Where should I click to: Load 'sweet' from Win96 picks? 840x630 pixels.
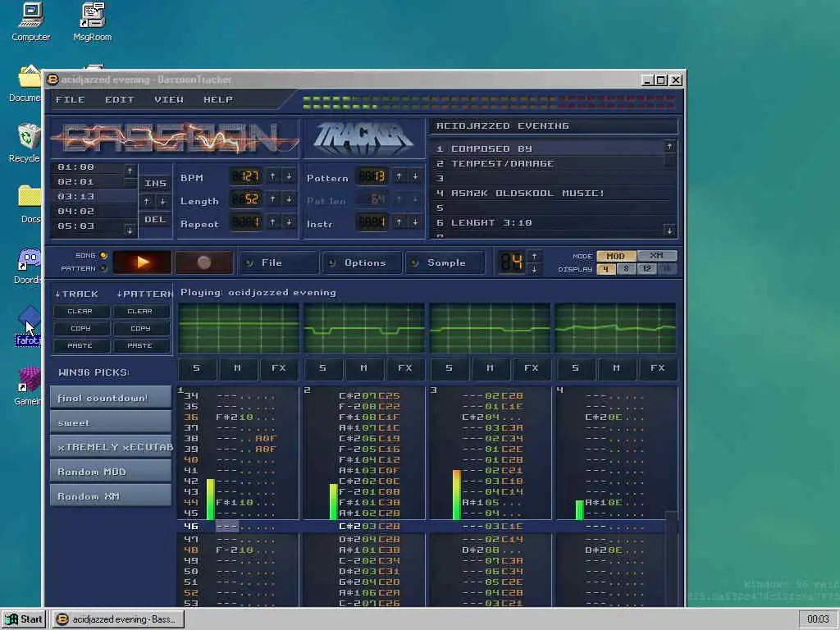111,422
